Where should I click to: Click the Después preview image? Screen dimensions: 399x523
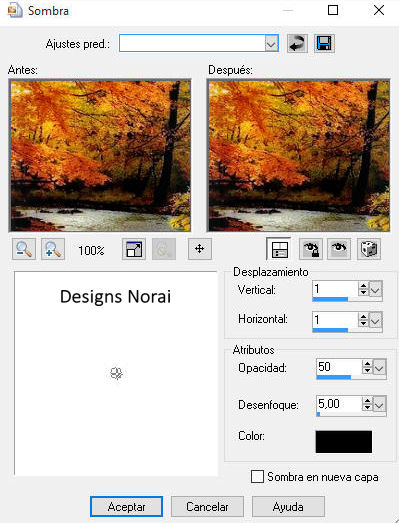(x=298, y=155)
